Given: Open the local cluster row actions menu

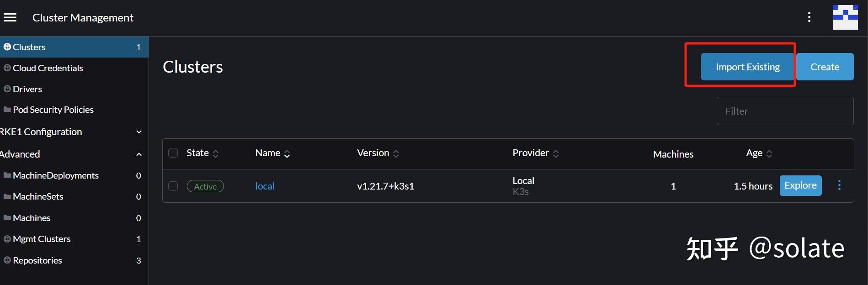Looking at the screenshot, I should [x=839, y=185].
